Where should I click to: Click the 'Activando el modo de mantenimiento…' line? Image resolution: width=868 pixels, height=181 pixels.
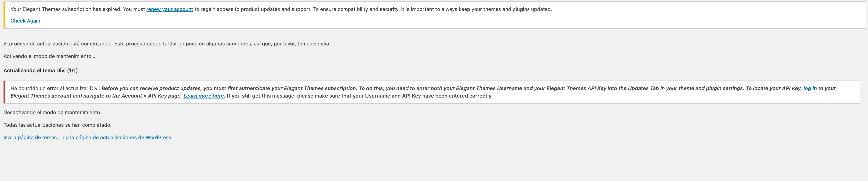pos(49,56)
